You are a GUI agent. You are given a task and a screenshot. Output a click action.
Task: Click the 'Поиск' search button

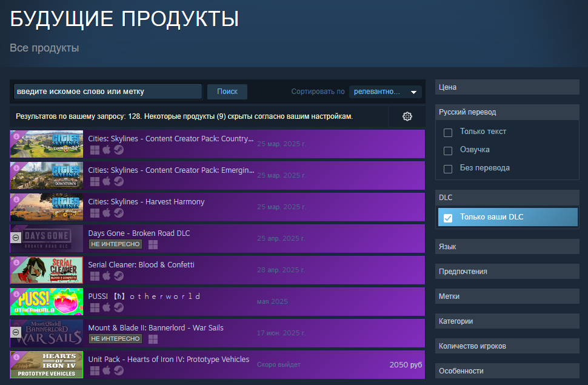pos(227,92)
